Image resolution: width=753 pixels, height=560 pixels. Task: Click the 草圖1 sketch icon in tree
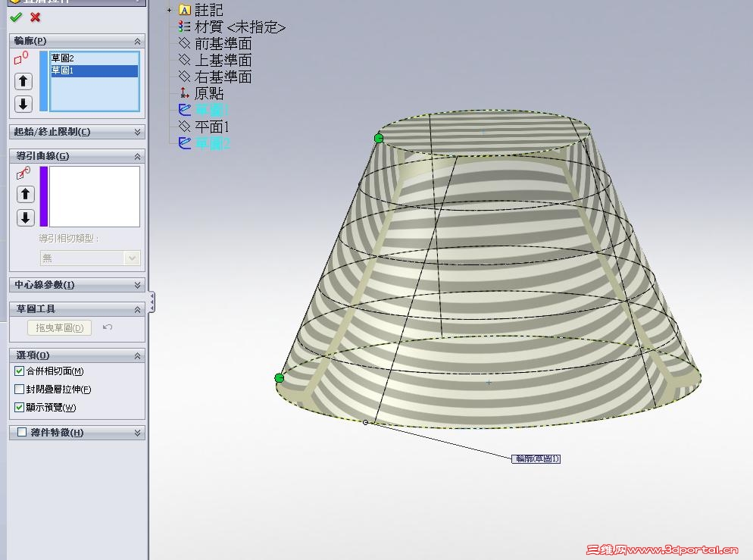click(x=184, y=110)
